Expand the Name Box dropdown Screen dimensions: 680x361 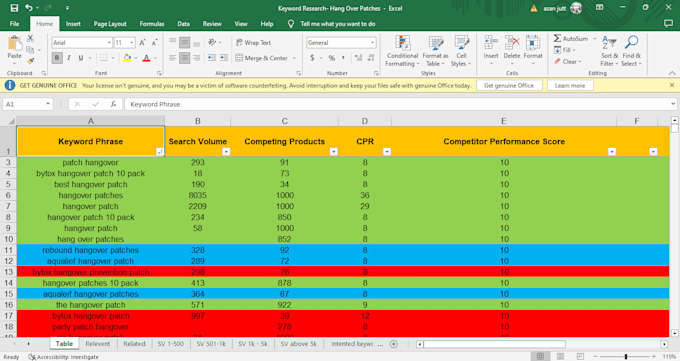[48, 104]
